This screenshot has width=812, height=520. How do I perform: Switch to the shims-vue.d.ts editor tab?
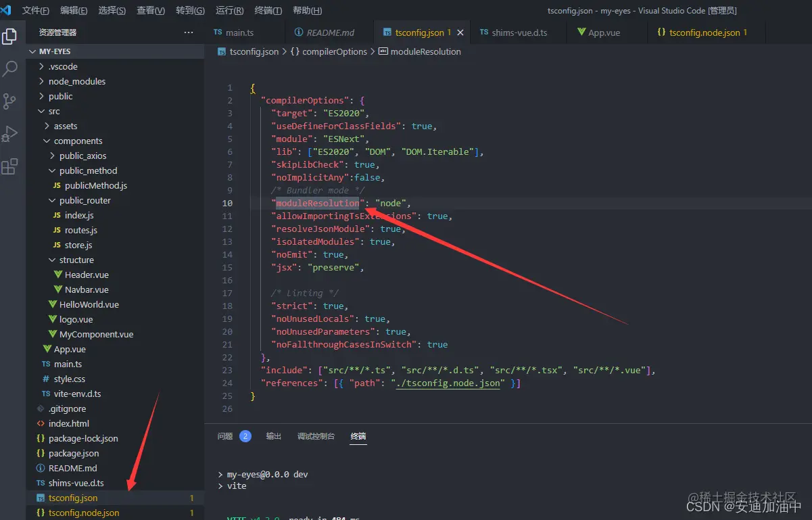click(519, 32)
